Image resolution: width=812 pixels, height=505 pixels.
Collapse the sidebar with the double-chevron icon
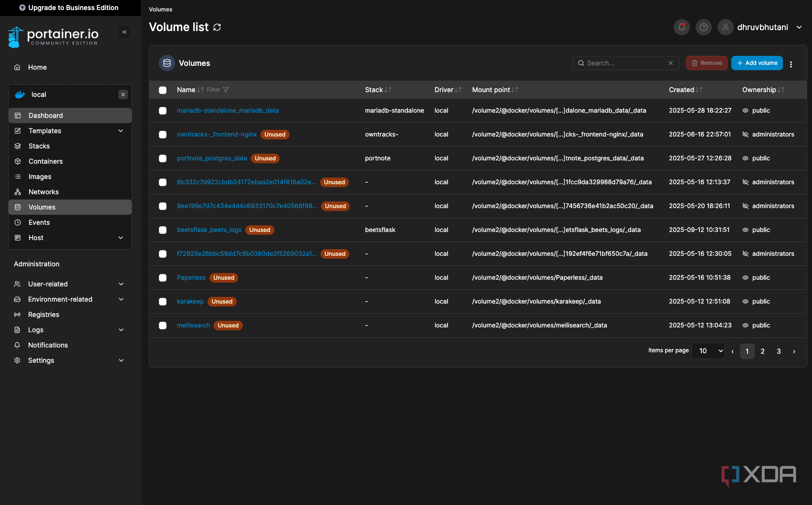pos(125,32)
